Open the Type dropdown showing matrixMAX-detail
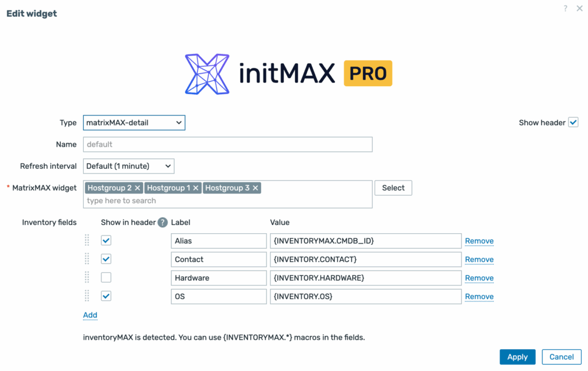This screenshot has width=588, height=371. (x=134, y=122)
